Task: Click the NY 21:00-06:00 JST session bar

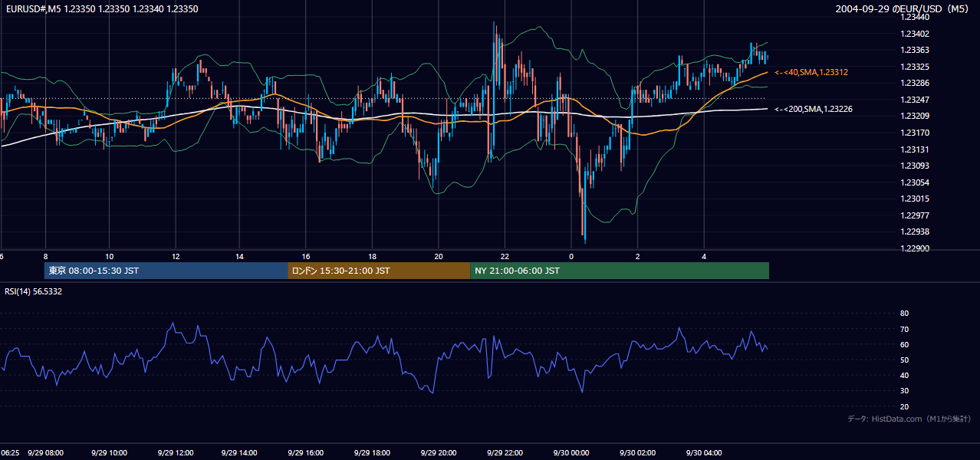Action: tap(620, 271)
